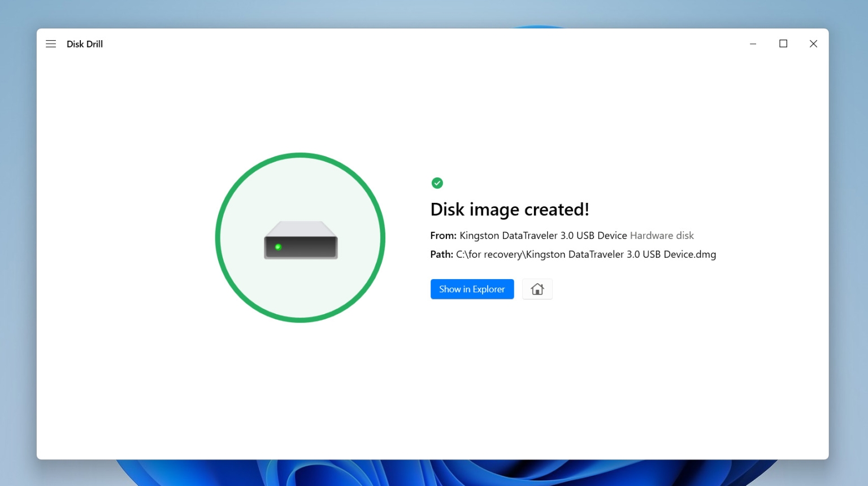Minimize the Disk Drill window
Viewport: 868px width, 486px height.
753,44
